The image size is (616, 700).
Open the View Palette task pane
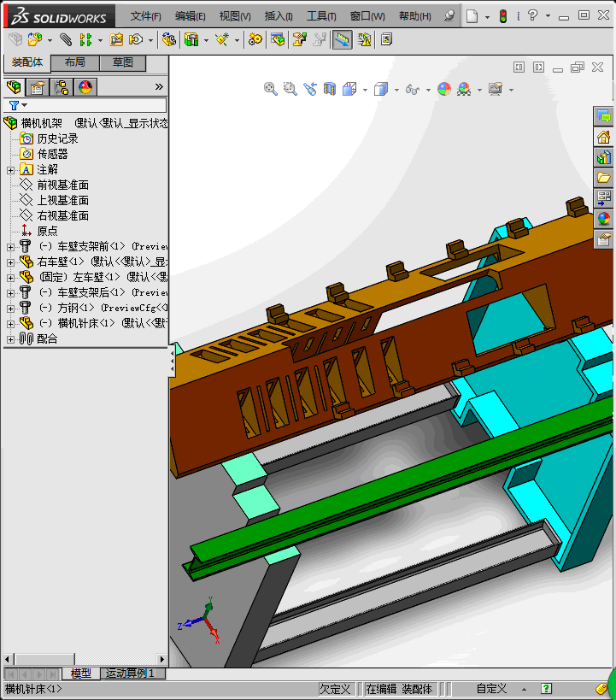(604, 197)
